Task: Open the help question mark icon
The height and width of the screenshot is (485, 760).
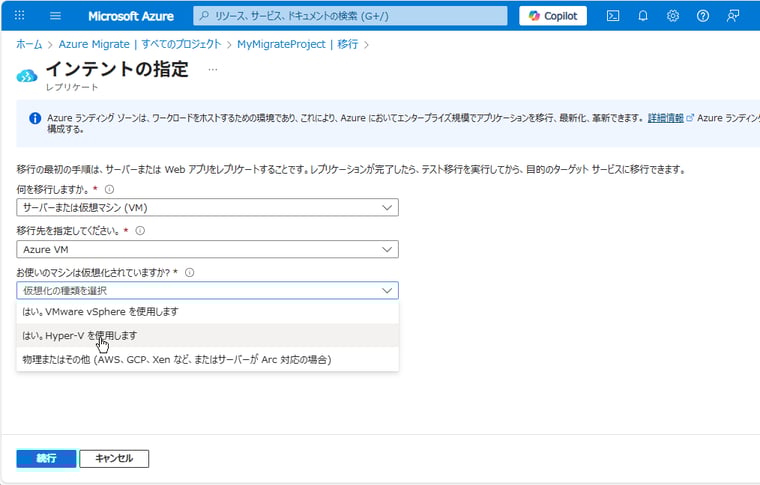Action: (x=703, y=16)
